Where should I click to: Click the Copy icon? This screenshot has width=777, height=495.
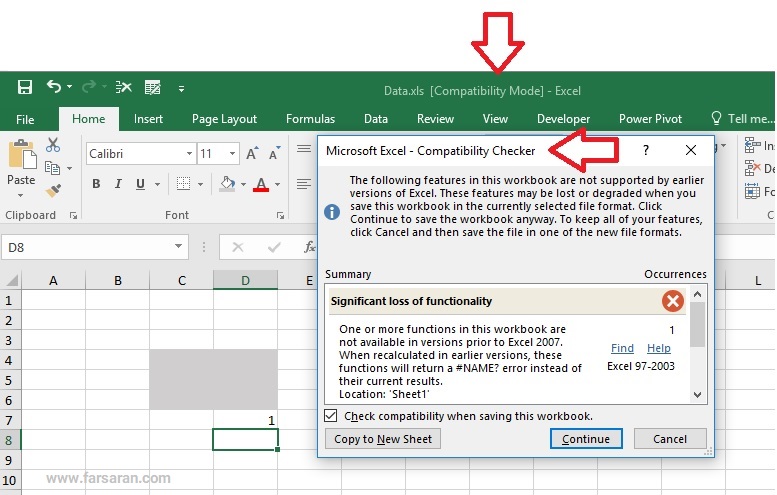(52, 168)
